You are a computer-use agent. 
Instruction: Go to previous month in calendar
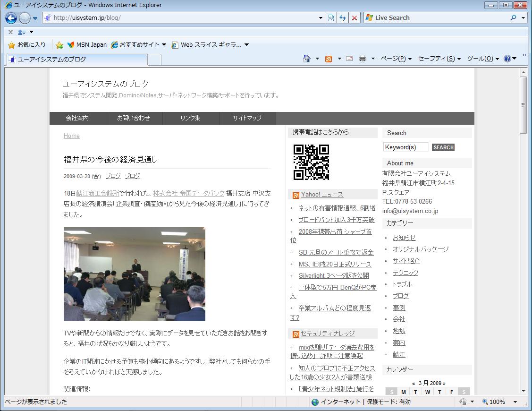(413, 384)
